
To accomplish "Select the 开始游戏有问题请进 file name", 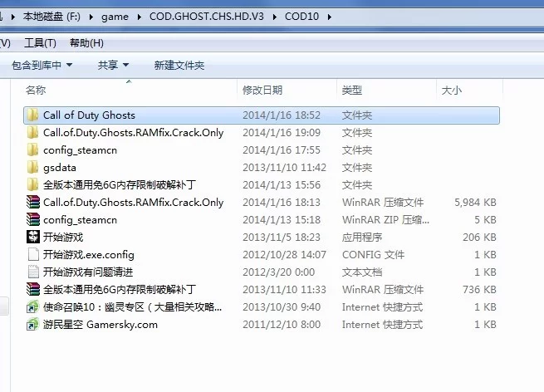I will coord(88,272).
